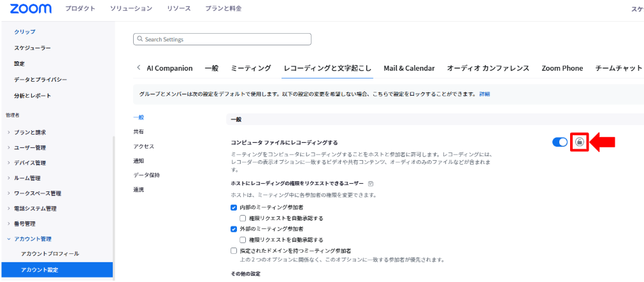This screenshot has width=644, height=282.
Task: Check 権限リクエストを自動承認する under 内部のミーティング参加者
Action: (243, 218)
